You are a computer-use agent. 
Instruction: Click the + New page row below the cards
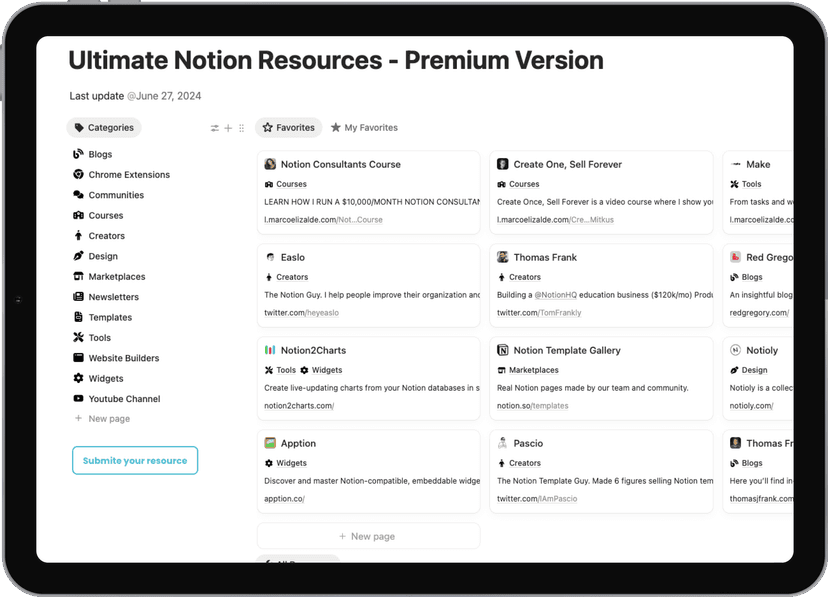[x=368, y=536]
